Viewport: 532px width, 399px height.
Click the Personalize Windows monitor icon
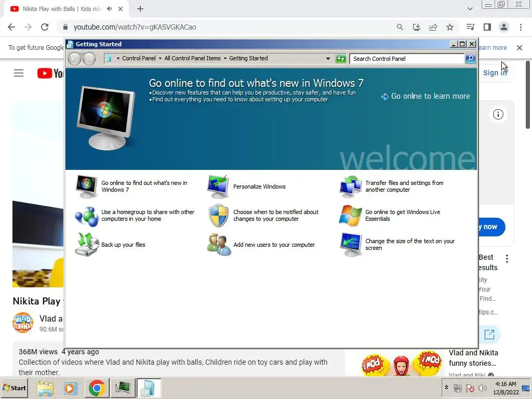pyautogui.click(x=218, y=187)
